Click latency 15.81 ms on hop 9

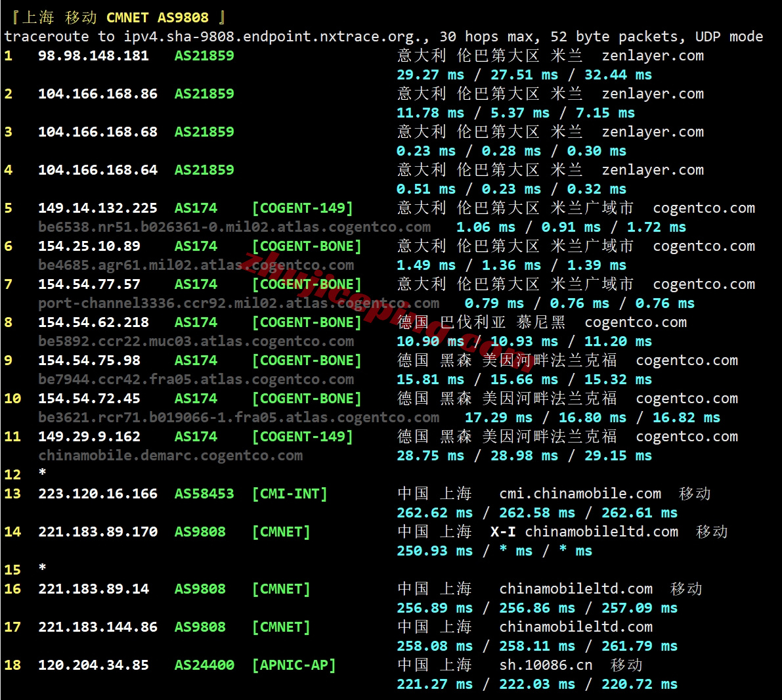click(431, 379)
